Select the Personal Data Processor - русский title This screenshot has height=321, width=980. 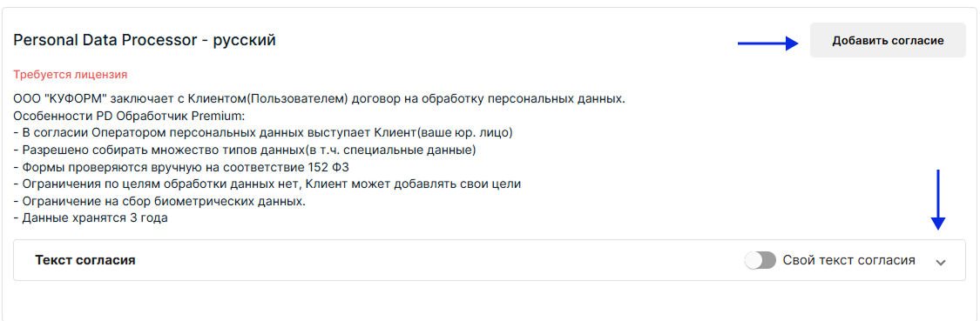pyautogui.click(x=145, y=41)
